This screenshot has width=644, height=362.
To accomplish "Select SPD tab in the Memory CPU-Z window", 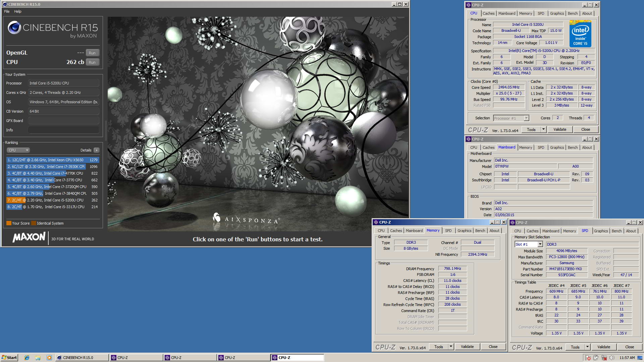I will 448,231.
